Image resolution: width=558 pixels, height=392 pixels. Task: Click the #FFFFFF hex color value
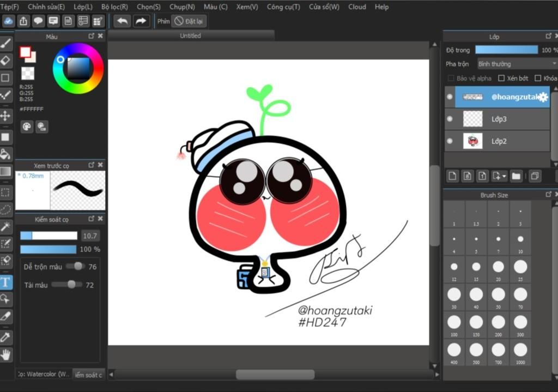[x=32, y=109]
